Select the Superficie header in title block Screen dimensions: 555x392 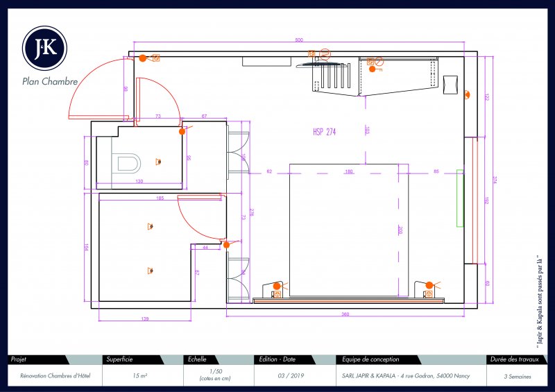(x=120, y=359)
